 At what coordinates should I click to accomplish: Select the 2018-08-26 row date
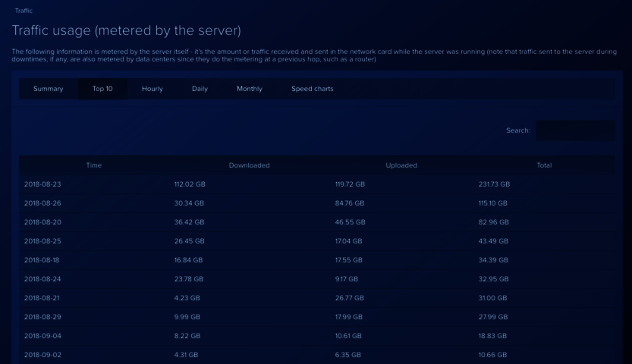pos(42,203)
